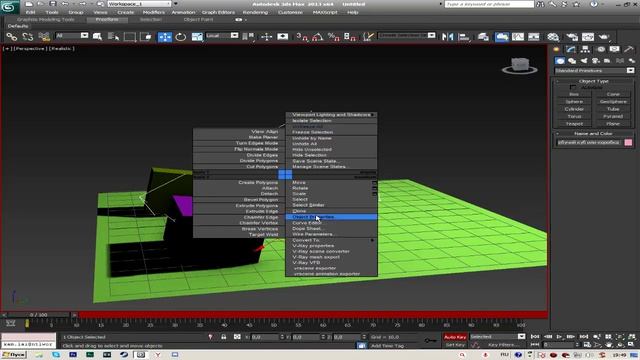This screenshot has width=640, height=360.
Task: Toggle absolute/offset transform type-in mode
Action: pyautogui.click(x=237, y=337)
